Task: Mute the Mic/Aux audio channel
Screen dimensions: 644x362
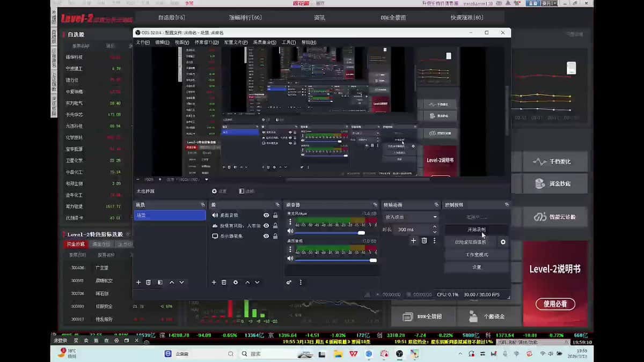Action: pyautogui.click(x=290, y=231)
